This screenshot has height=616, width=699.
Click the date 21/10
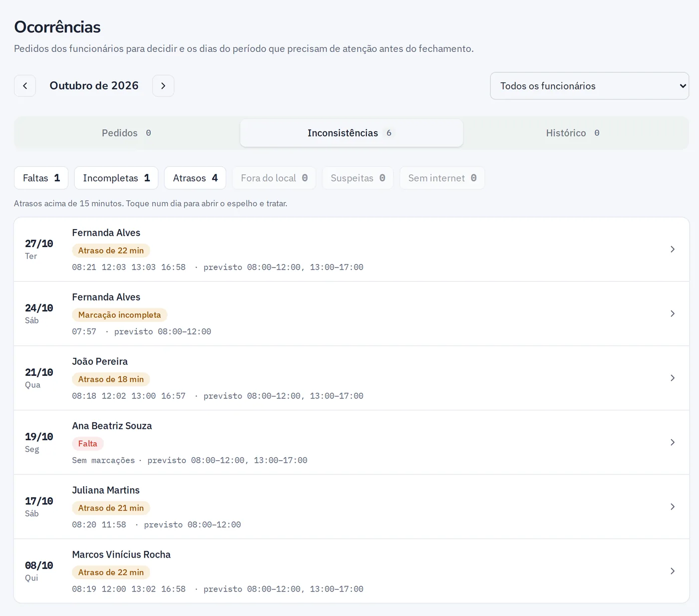click(39, 372)
